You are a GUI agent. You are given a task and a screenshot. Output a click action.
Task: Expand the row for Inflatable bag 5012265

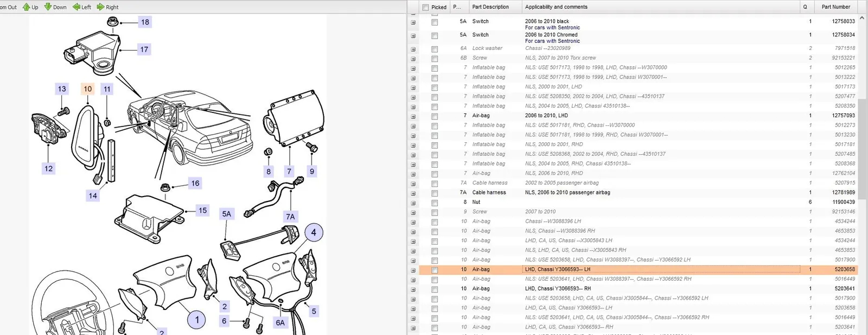413,68
